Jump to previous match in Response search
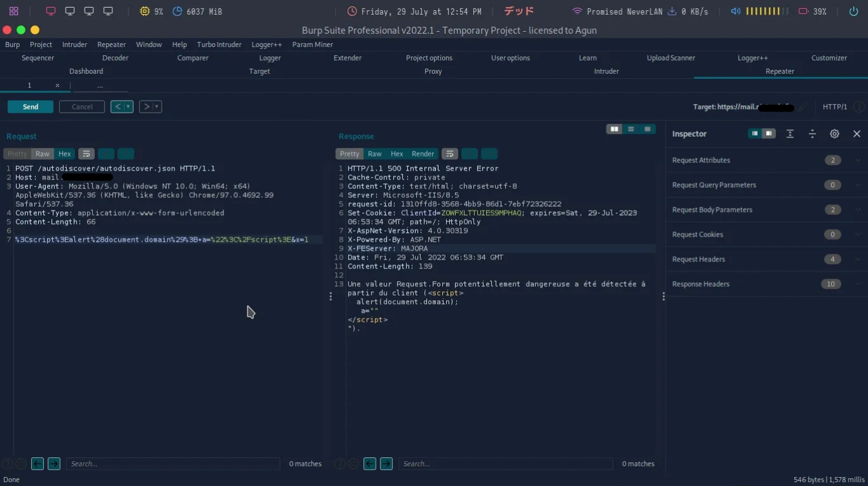This screenshot has height=486, width=868. point(370,464)
